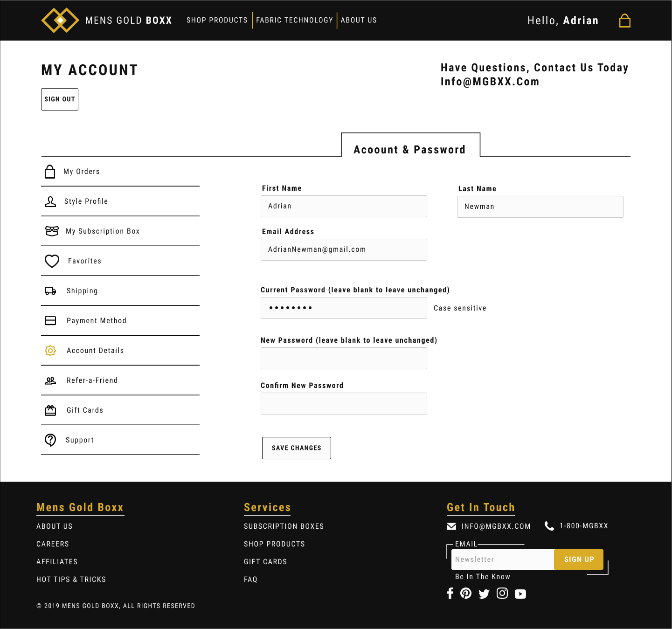Click the Style Profile person icon
This screenshot has width=672, height=629.
pyautogui.click(x=50, y=201)
